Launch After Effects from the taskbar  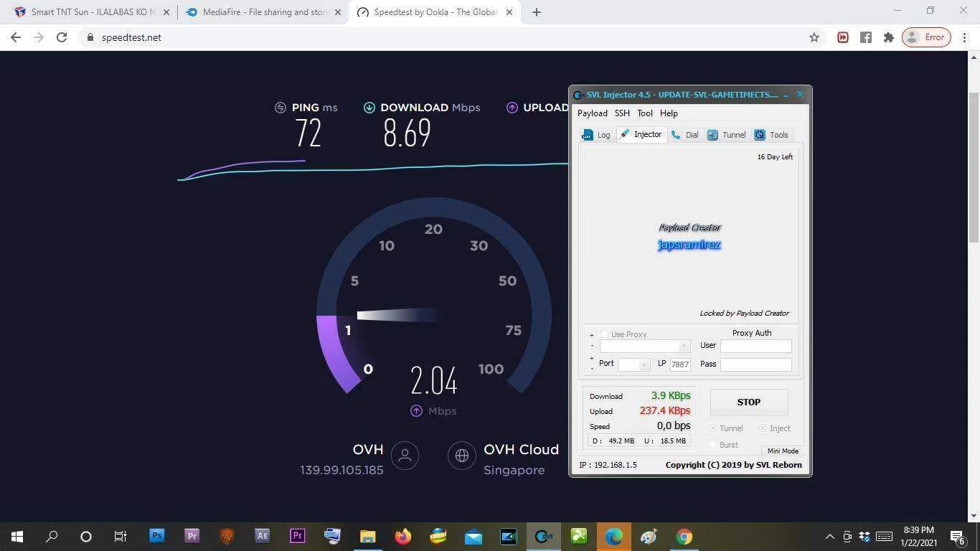[x=262, y=536]
